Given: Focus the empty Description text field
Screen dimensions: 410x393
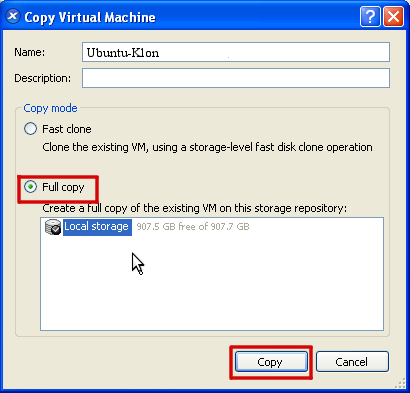Looking at the screenshot, I should pos(236,78).
